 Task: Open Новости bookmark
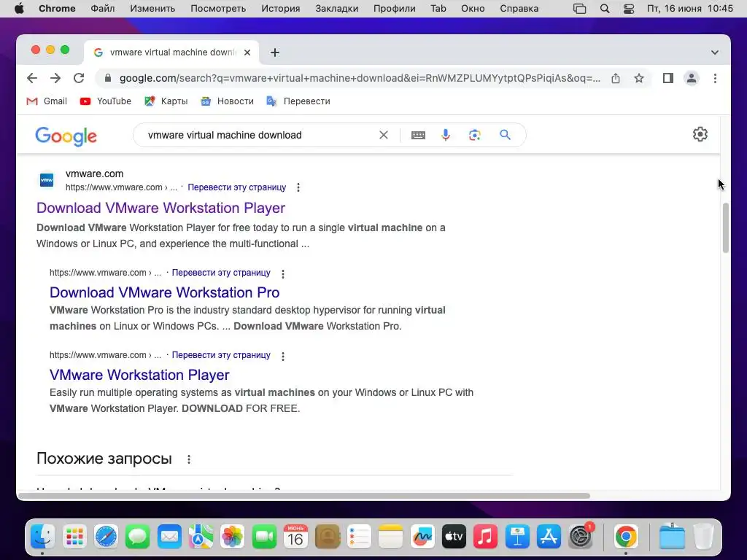point(228,101)
